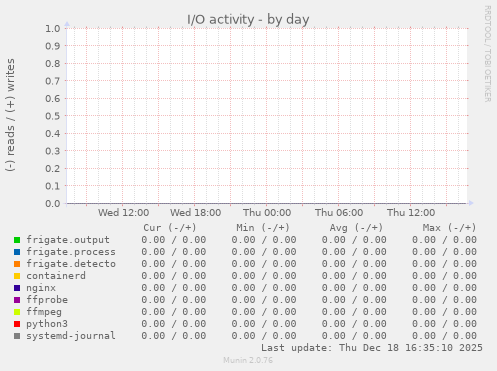The height and width of the screenshot is (371, 497).
Task: Click the purple ffprobe legend swatch
Action: coord(17,300)
